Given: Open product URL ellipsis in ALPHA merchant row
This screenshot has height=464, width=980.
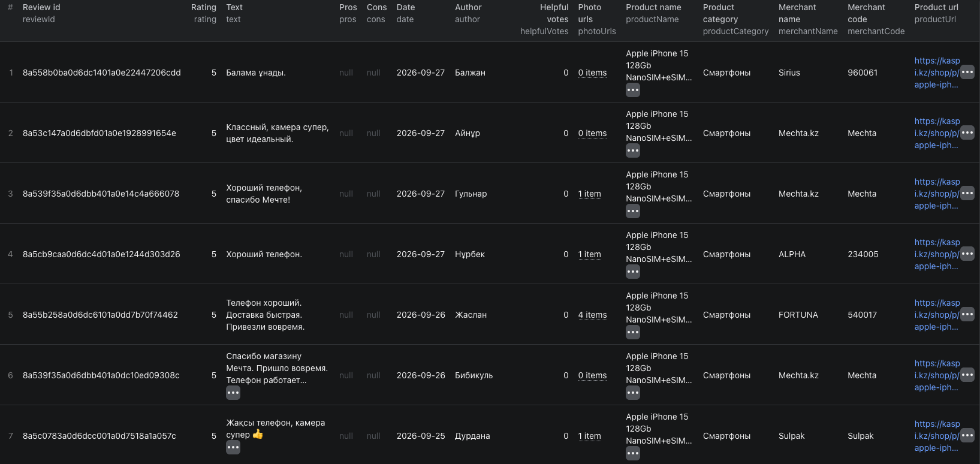Looking at the screenshot, I should tap(967, 254).
